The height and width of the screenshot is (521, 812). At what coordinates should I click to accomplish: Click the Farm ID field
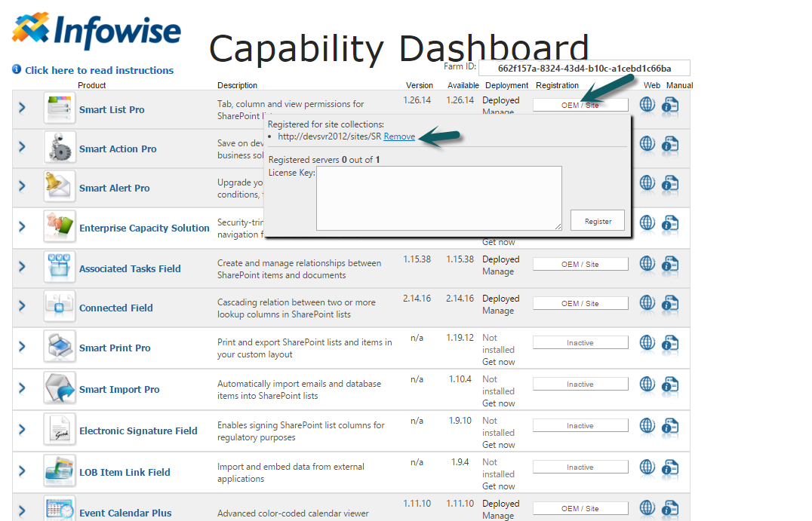coord(584,69)
